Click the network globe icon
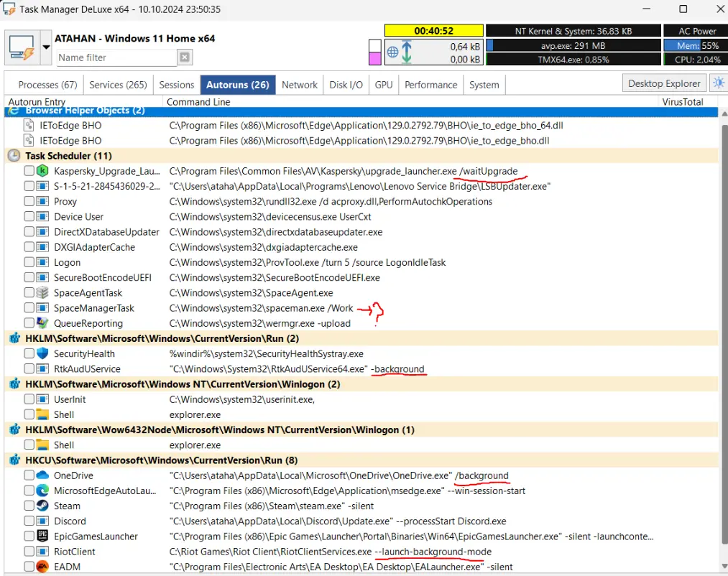This screenshot has width=728, height=576. [393, 52]
